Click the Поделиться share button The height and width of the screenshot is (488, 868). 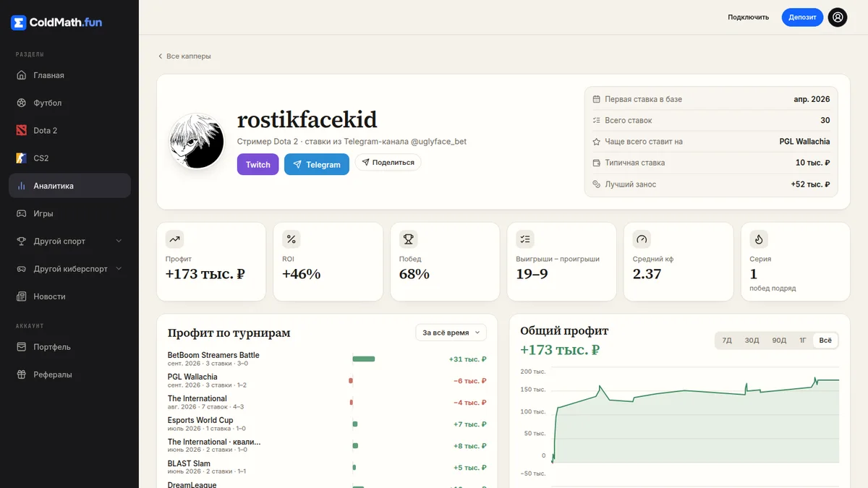click(x=388, y=163)
